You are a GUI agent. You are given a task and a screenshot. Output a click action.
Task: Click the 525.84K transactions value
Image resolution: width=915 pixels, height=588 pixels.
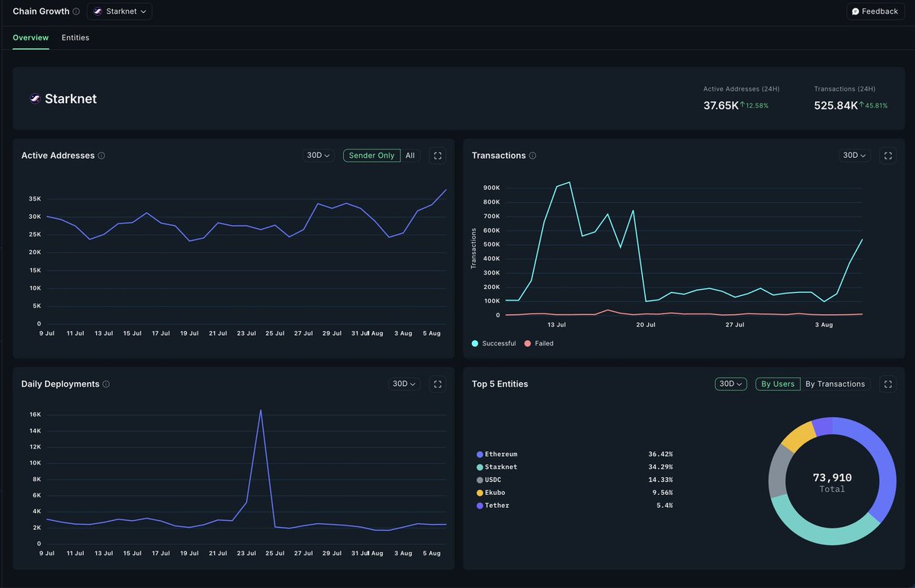tap(836, 105)
